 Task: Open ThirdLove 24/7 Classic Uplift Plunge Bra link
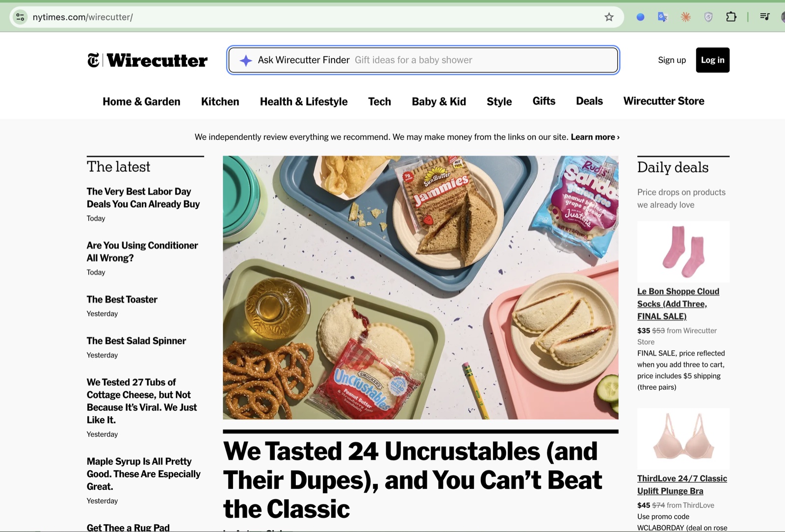[x=682, y=485]
